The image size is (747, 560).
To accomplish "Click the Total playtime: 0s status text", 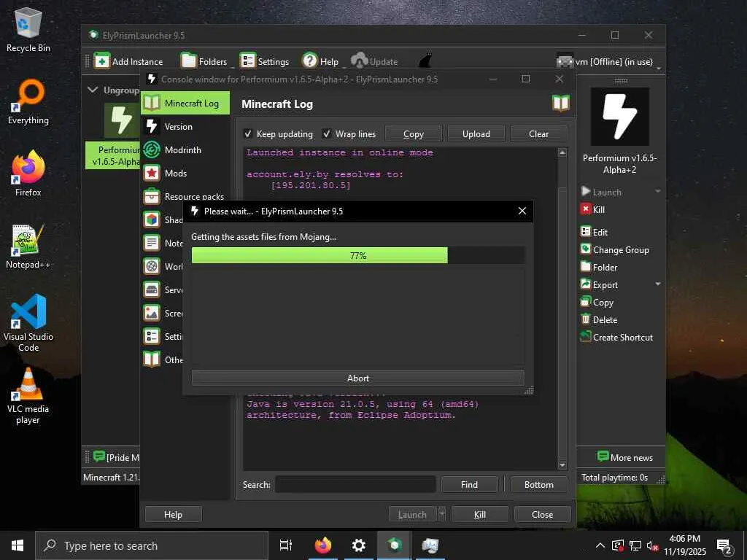I will tap(614, 477).
